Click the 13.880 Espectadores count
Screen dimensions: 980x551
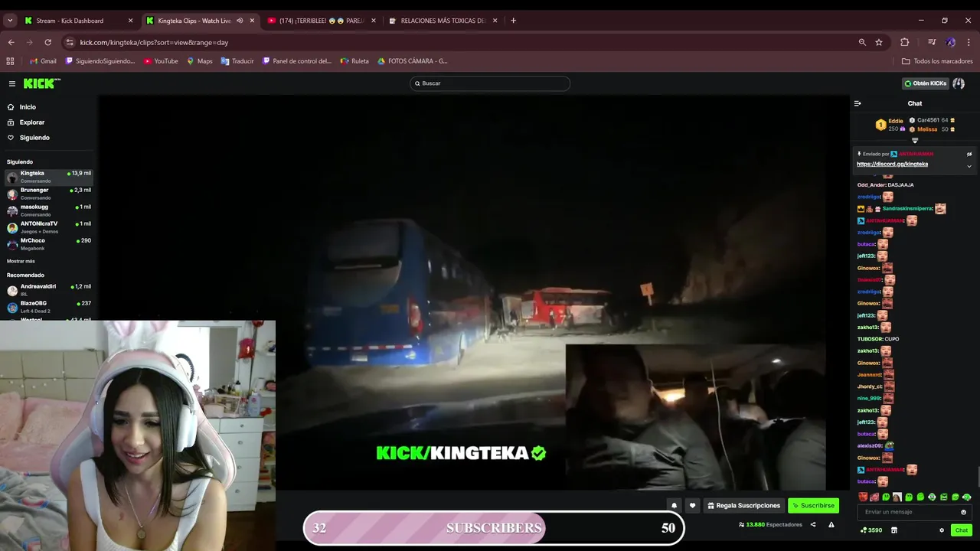tap(770, 525)
